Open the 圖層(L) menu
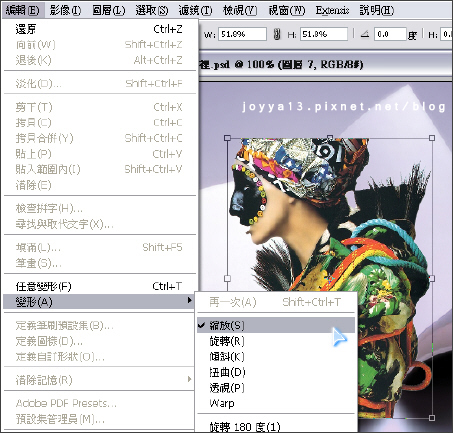 [x=109, y=10]
